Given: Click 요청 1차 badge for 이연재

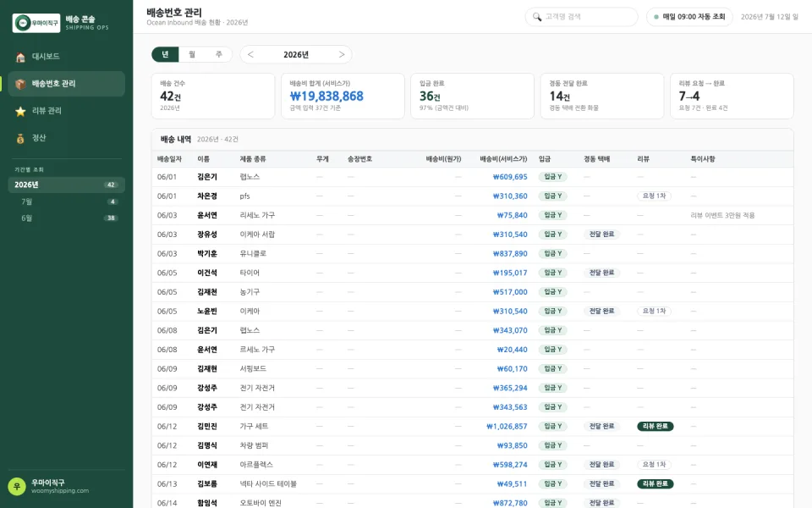Looking at the screenshot, I should (x=654, y=465).
